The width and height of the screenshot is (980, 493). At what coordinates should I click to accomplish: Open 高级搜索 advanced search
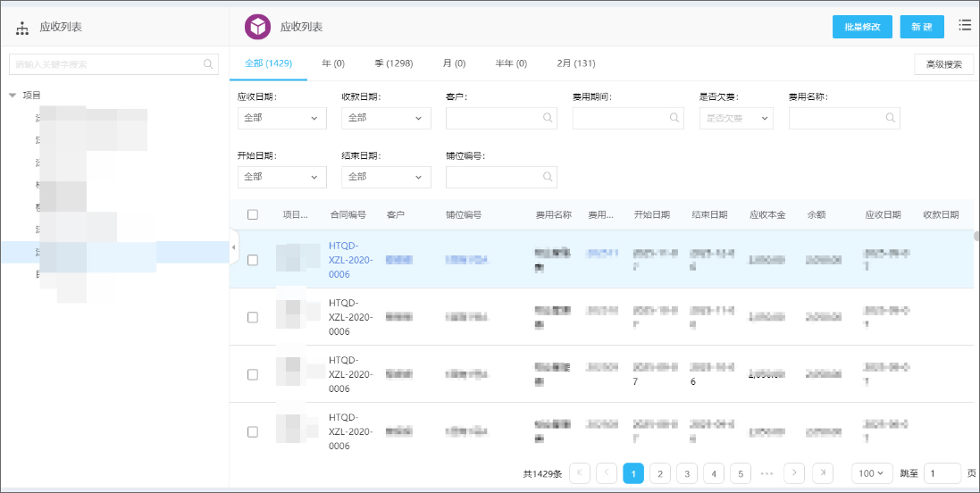pos(943,64)
